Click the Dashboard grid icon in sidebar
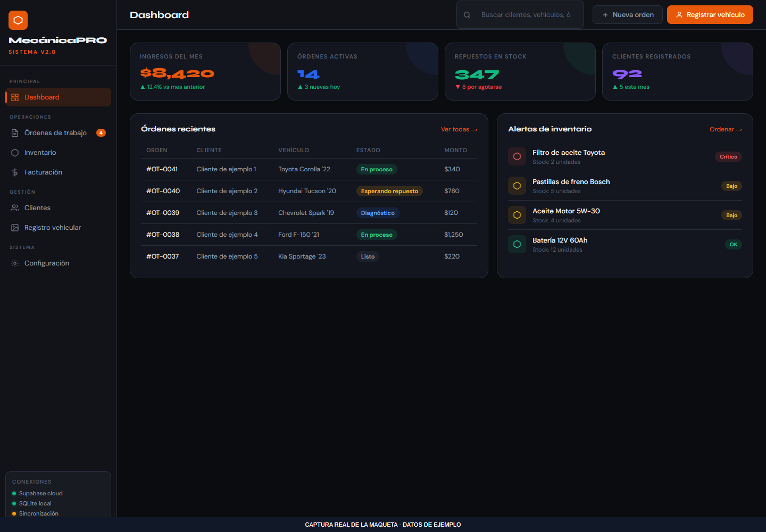Viewport: 766px width, 532px height. point(15,97)
